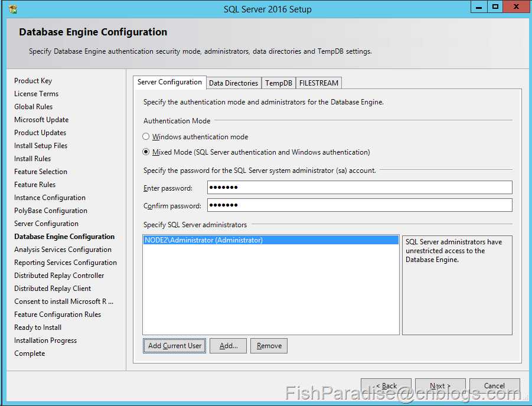Viewport: 532px width, 406px height.
Task: Click Consent to install Microsoft R step
Action: [64, 301]
